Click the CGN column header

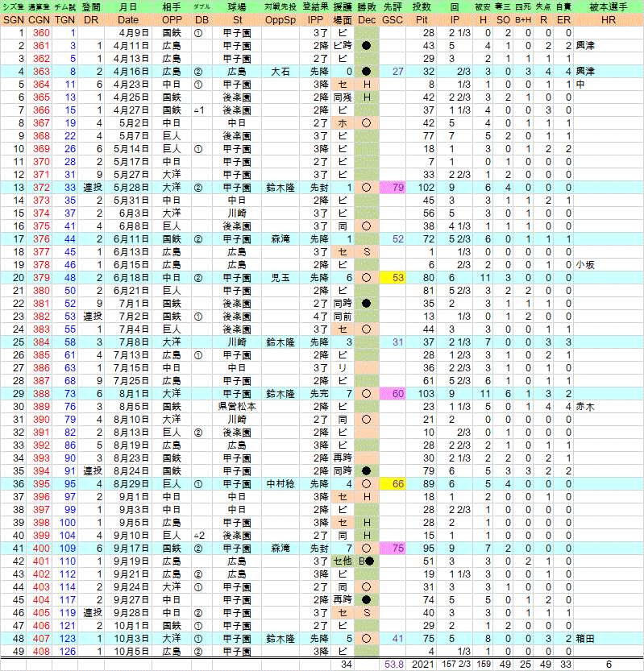pyautogui.click(x=39, y=20)
